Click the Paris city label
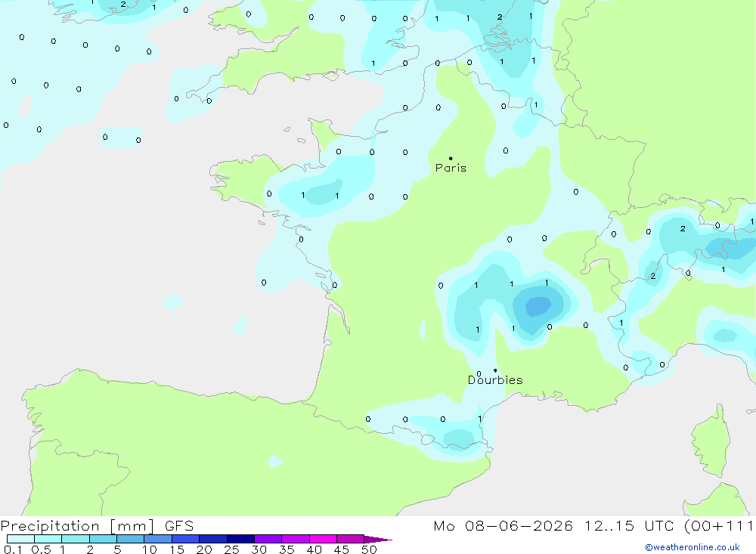This screenshot has height=554, width=756. [451, 168]
